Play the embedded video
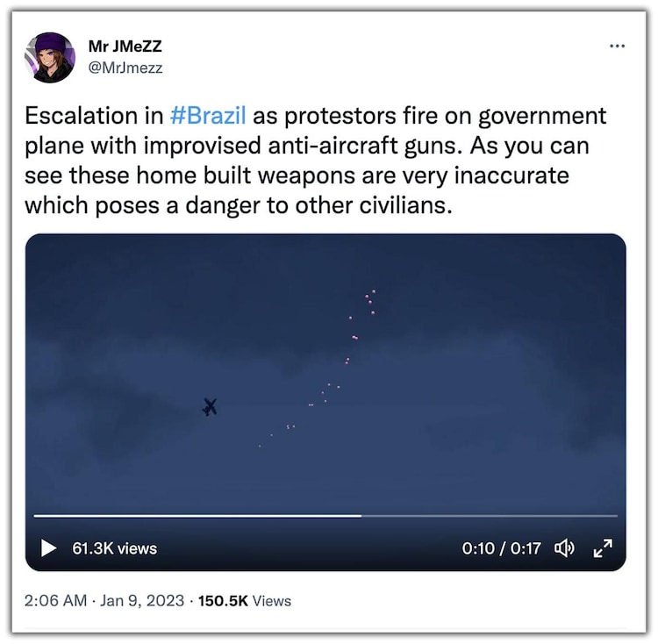The image size is (658, 644). click(49, 548)
